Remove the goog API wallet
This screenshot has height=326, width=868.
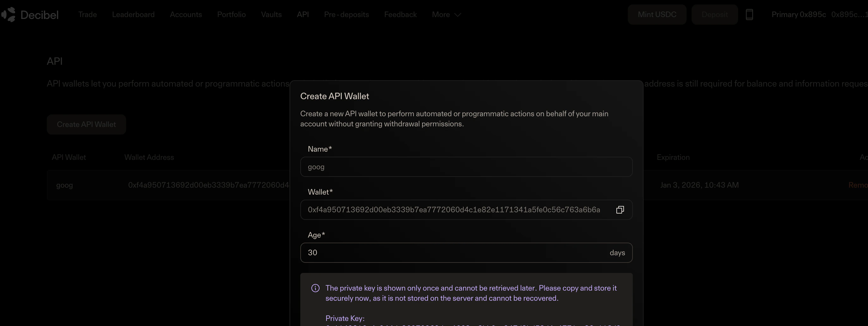point(857,185)
